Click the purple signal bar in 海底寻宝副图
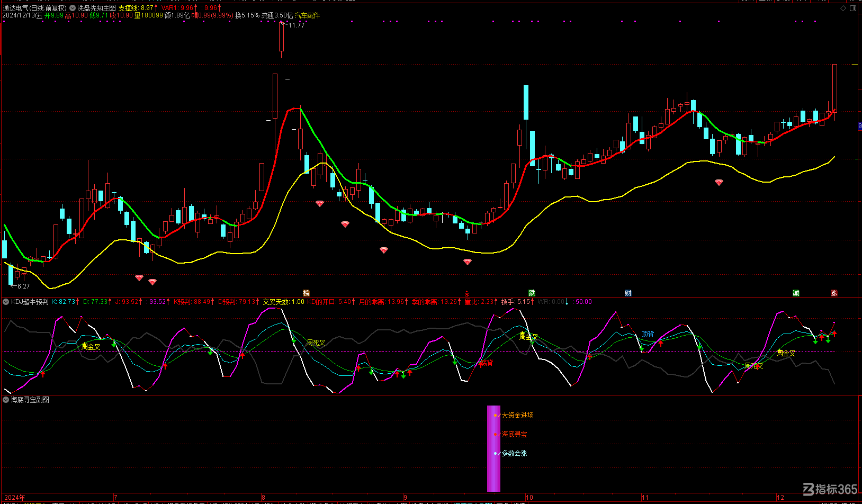Screen dimensions: 862x504 click(493, 448)
